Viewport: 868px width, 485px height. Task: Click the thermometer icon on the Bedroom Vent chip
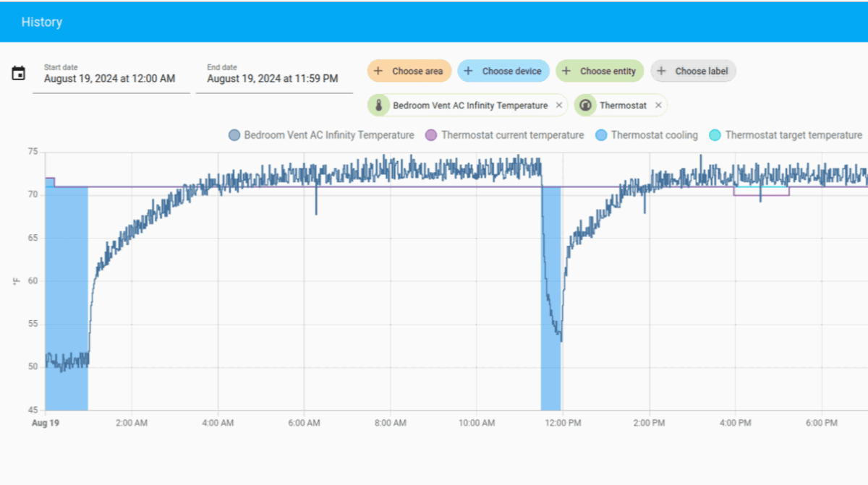click(379, 105)
